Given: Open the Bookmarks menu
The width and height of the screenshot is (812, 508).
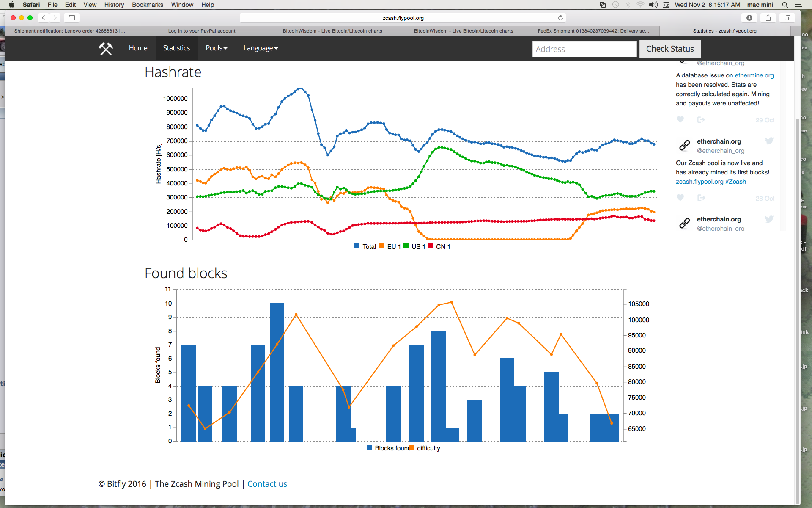Looking at the screenshot, I should pos(148,5).
